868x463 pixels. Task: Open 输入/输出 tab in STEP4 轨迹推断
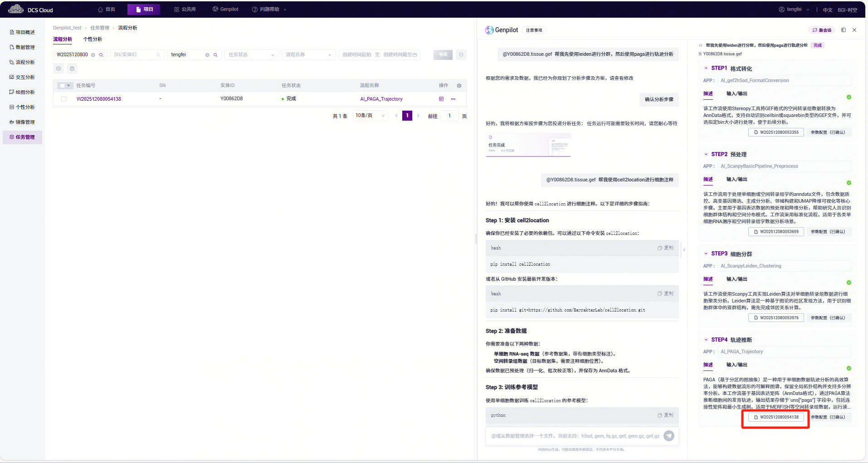pos(736,365)
